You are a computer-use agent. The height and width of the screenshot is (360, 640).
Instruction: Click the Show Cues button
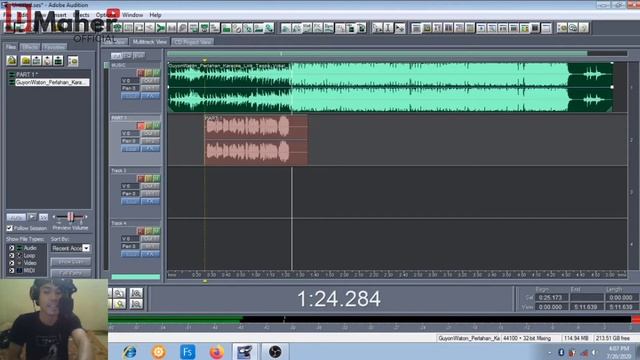[71, 262]
